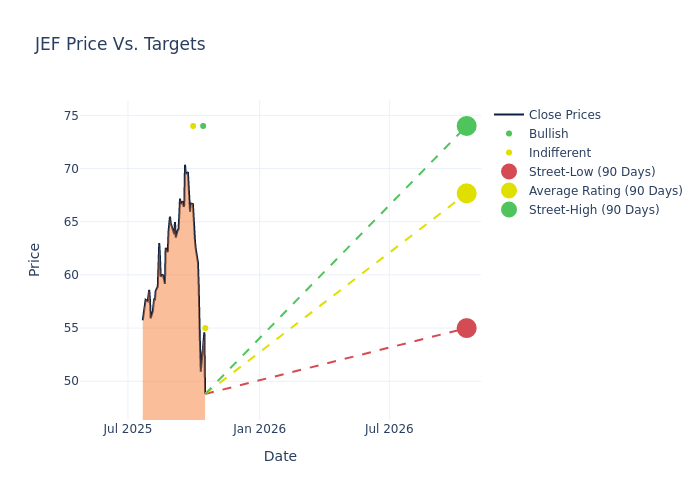
Task: Click the chart title JEF Price Vs. Targets
Action: point(120,44)
